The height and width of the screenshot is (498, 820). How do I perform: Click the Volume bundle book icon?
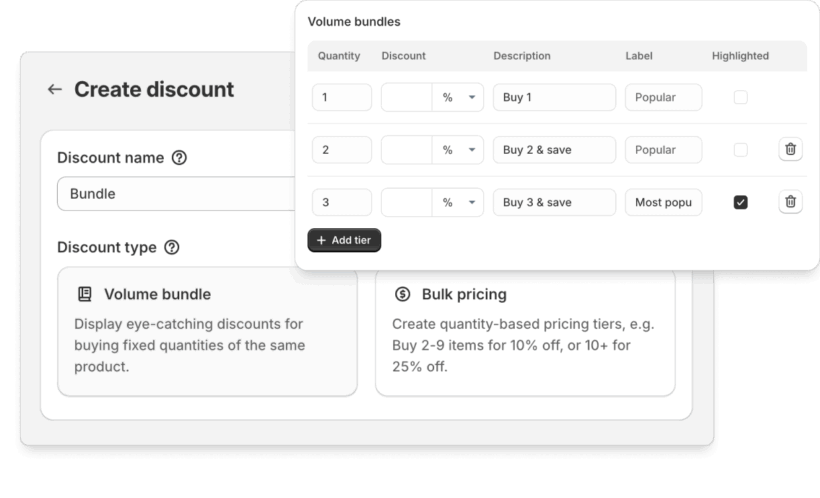tap(85, 295)
